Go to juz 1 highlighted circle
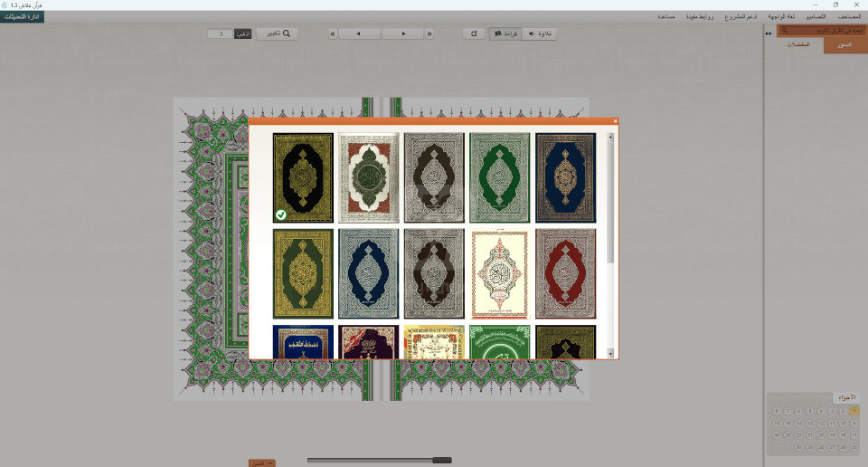 click(x=854, y=411)
